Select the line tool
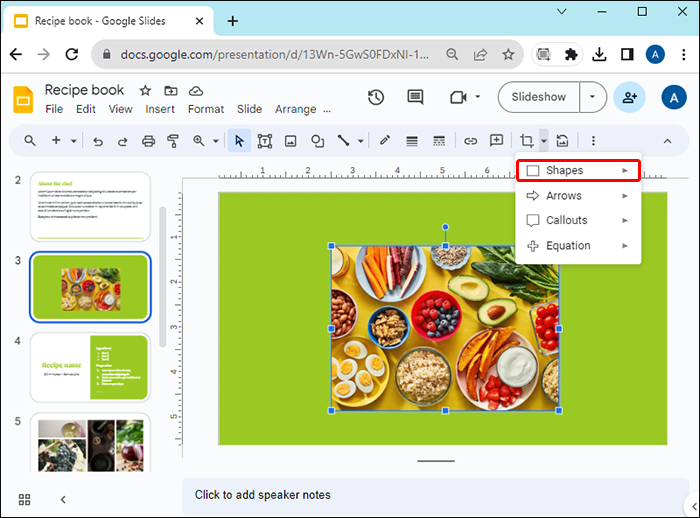 343,141
